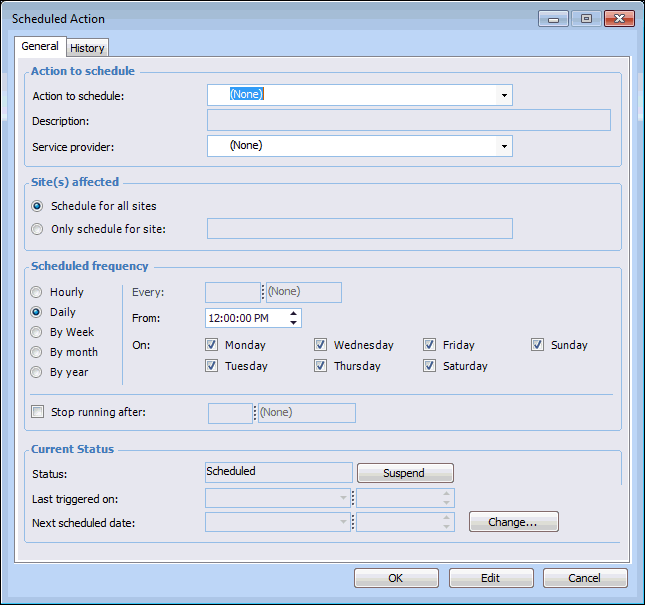Disable the Wednesday checkbox
Screen dimensions: 645x605
click(x=321, y=345)
